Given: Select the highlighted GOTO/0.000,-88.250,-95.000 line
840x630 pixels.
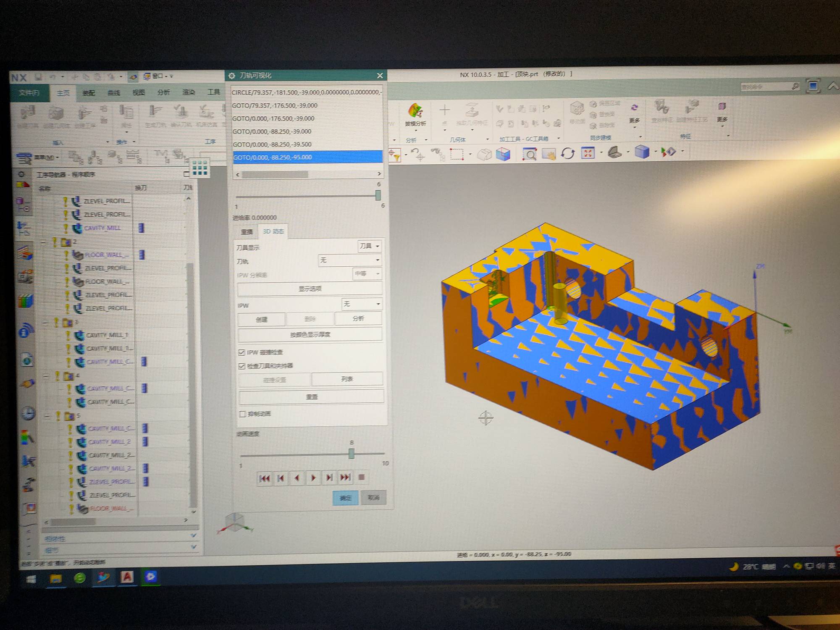Looking at the screenshot, I should pos(307,157).
